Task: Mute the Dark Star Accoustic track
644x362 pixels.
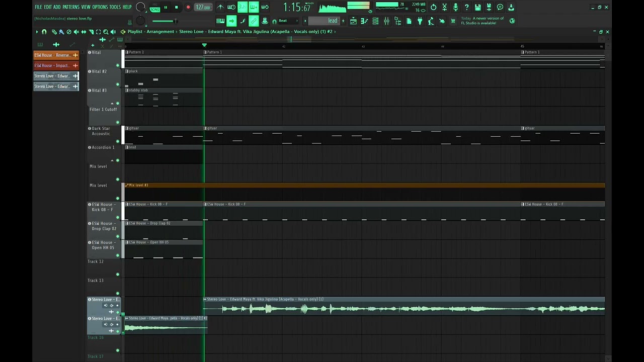Action: pos(118,141)
